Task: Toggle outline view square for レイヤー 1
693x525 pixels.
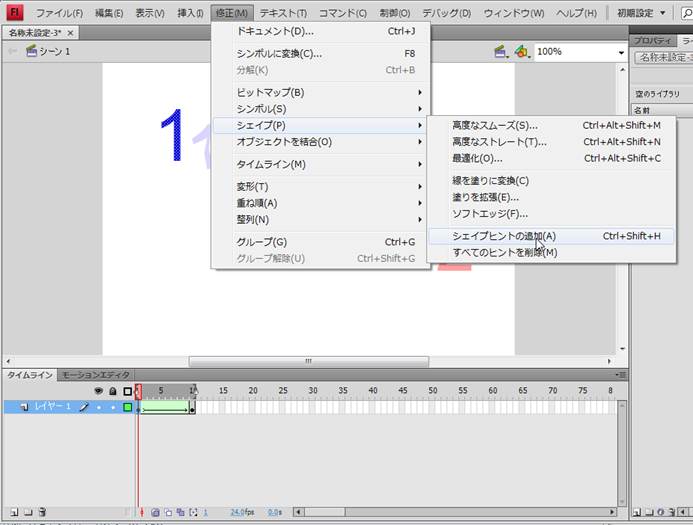Action: point(127,407)
